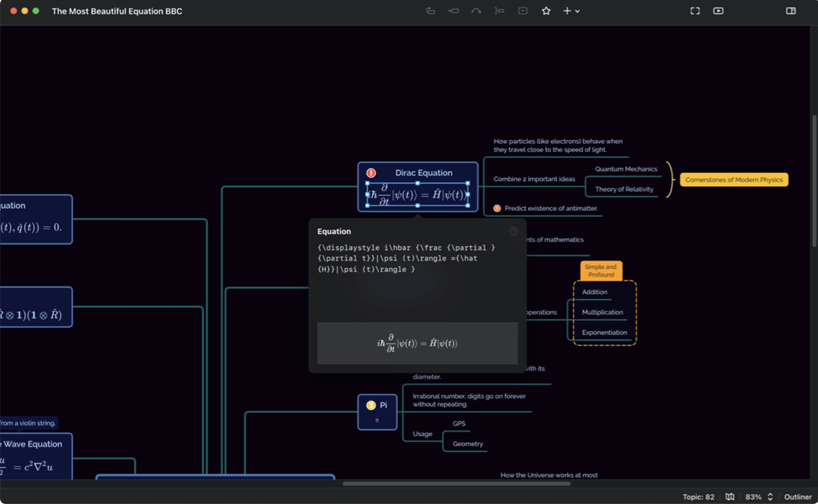The image size is (818, 504).
Task: Click the Topic toolbar icon
Action: click(x=430, y=11)
